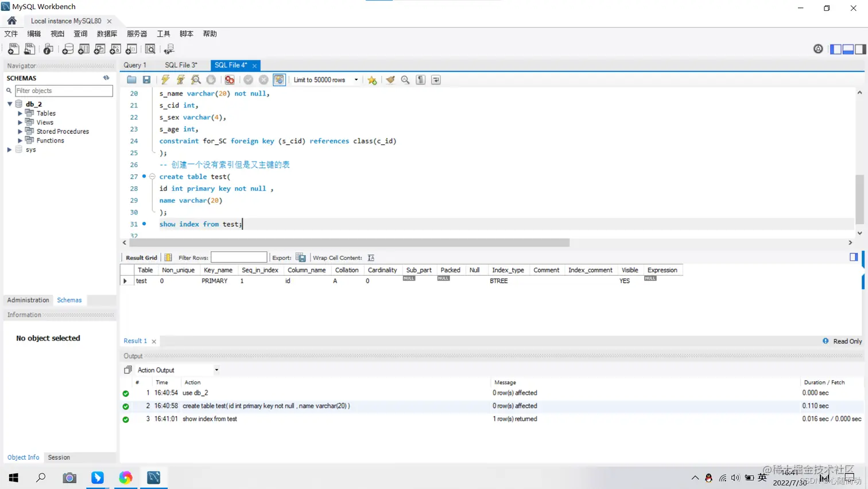The width and height of the screenshot is (868, 489).
Task: Open a script file in editor
Action: pyautogui.click(x=131, y=80)
